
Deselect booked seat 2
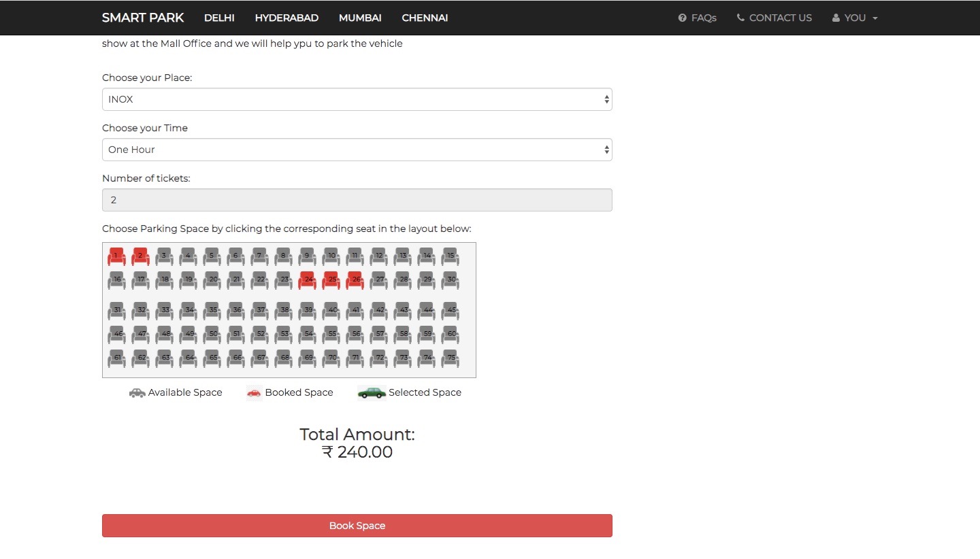140,256
